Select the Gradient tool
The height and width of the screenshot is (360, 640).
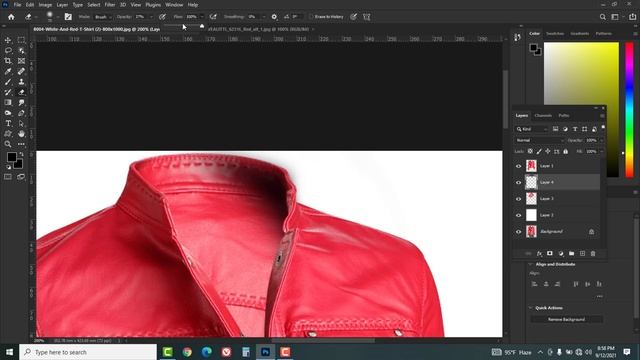click(8, 102)
